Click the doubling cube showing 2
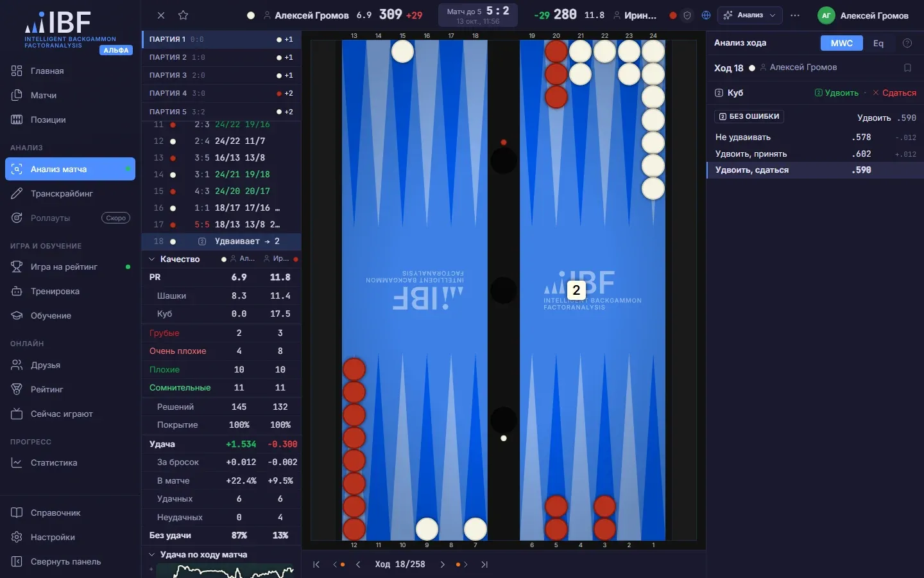Screen dimensions: 924x578 (576, 290)
